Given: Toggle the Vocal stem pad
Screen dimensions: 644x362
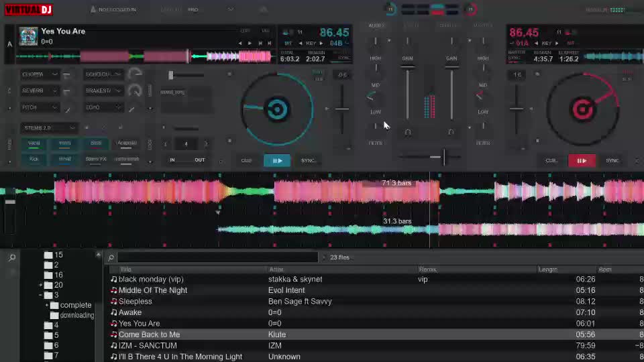Looking at the screenshot, I should point(34,143).
